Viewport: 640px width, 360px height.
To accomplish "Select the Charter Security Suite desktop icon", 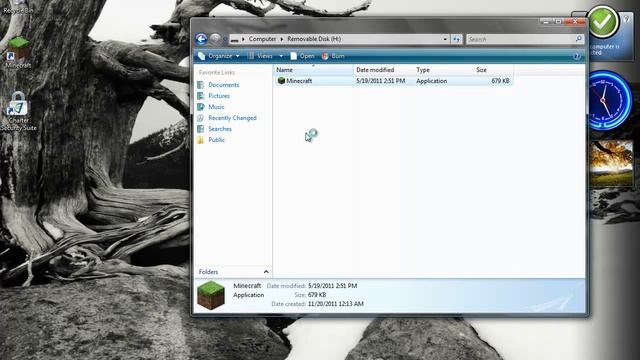I will [x=18, y=104].
